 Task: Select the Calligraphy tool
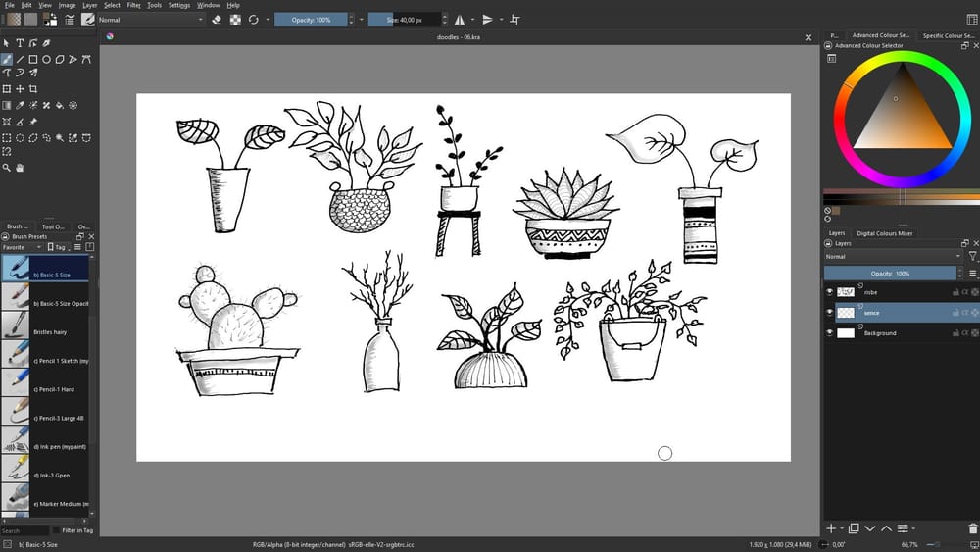tap(46, 43)
